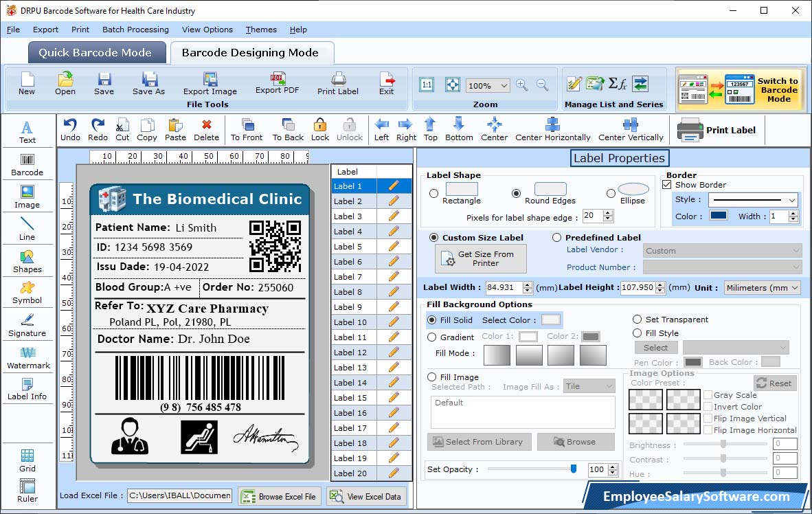Enable Set Transparent background
Image resolution: width=812 pixels, height=514 pixels.
(637, 319)
